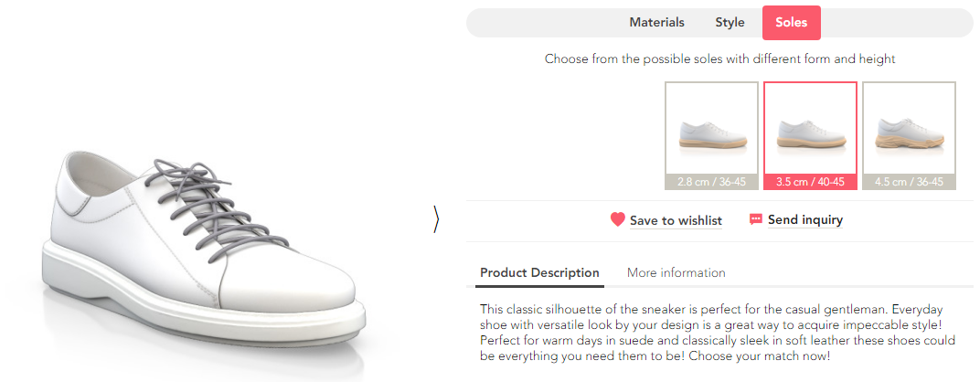Open the Product Description tab

(539, 272)
